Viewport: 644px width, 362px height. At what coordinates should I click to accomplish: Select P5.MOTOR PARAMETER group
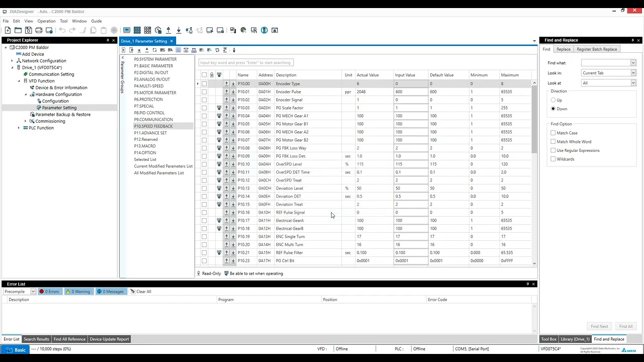155,93
